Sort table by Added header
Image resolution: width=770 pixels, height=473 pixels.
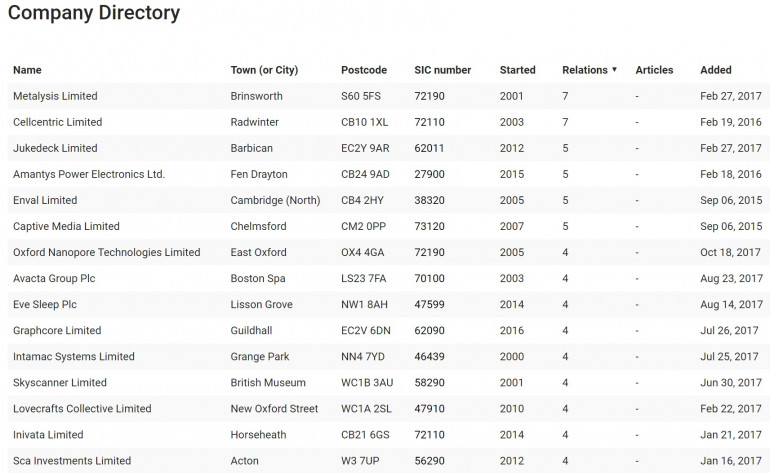click(716, 70)
